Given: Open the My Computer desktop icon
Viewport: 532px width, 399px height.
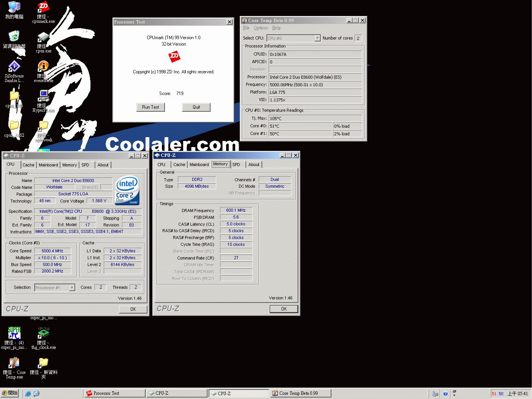Looking at the screenshot, I should coord(14,10).
